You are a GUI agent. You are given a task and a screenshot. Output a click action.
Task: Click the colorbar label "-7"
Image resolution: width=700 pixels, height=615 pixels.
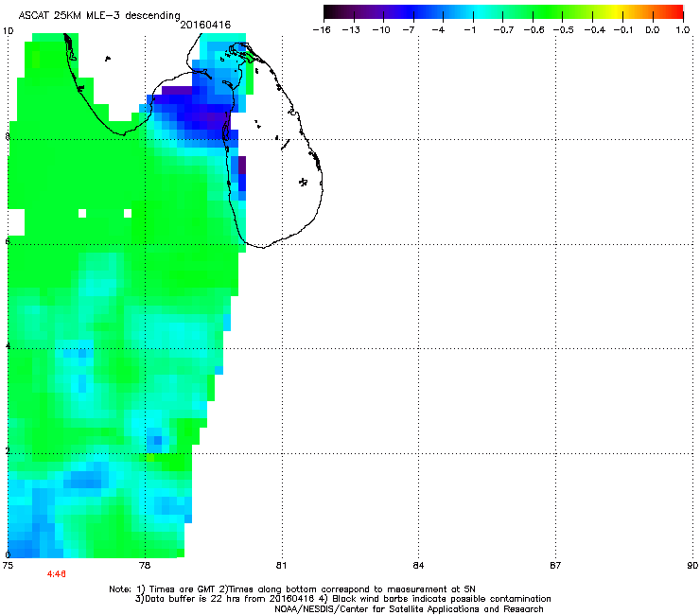click(408, 30)
